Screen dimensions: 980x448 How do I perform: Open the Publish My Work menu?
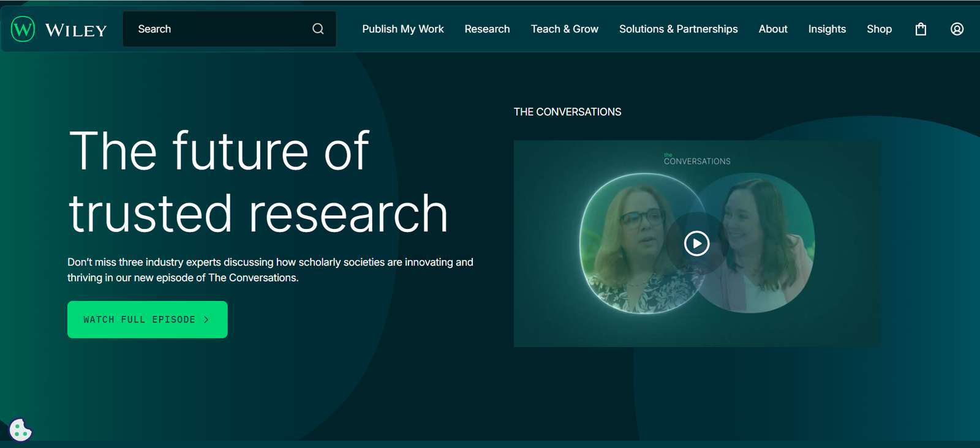click(x=402, y=29)
